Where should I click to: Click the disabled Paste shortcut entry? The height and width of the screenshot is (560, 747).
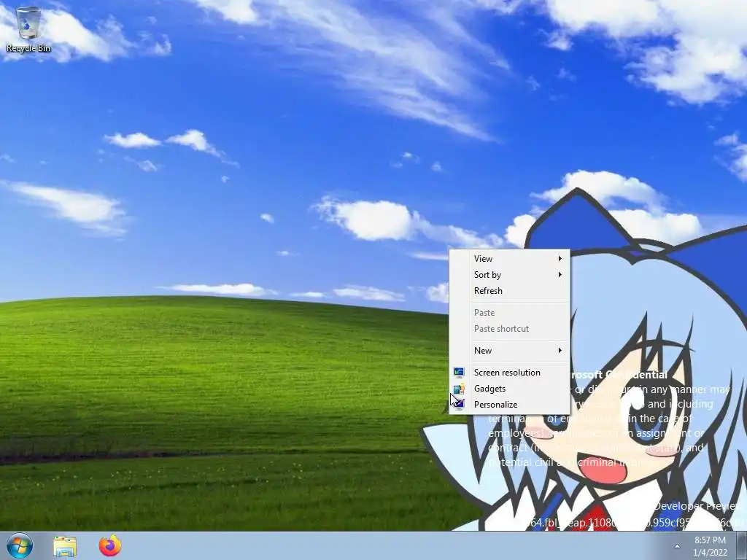509,329
